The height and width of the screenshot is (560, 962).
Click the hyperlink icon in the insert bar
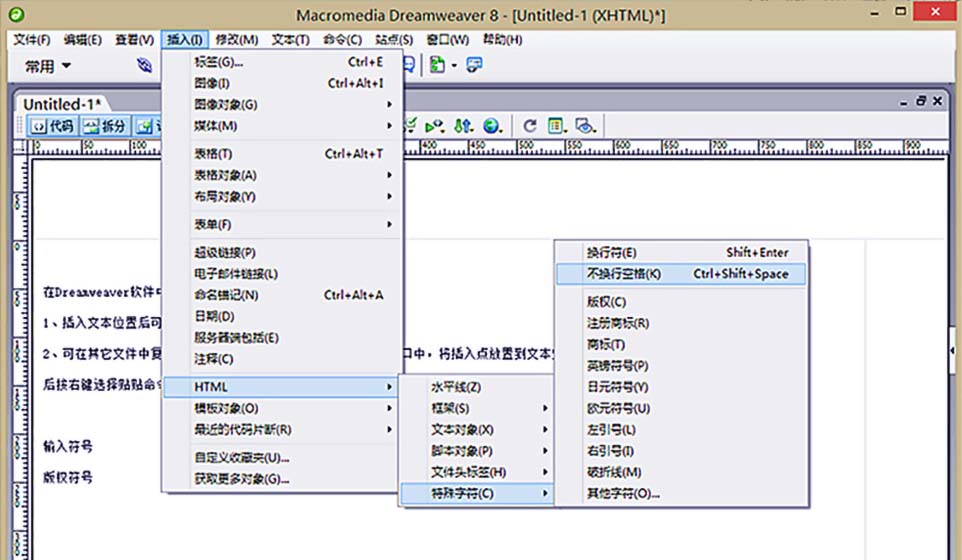[x=144, y=65]
